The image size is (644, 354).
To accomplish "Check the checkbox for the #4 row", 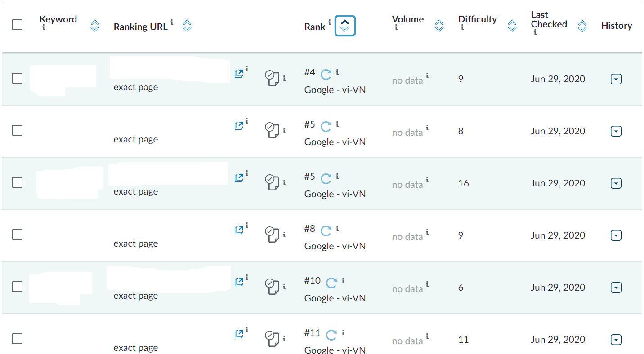I will [17, 78].
